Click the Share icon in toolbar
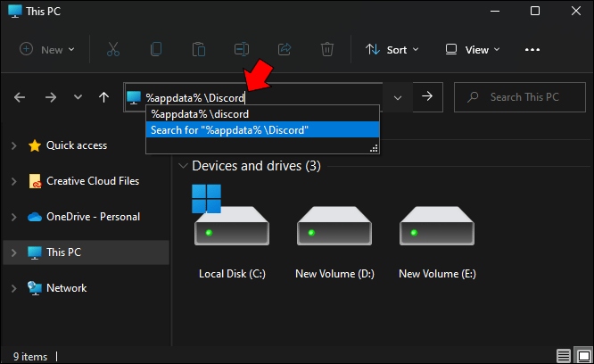The image size is (594, 364). tap(285, 50)
